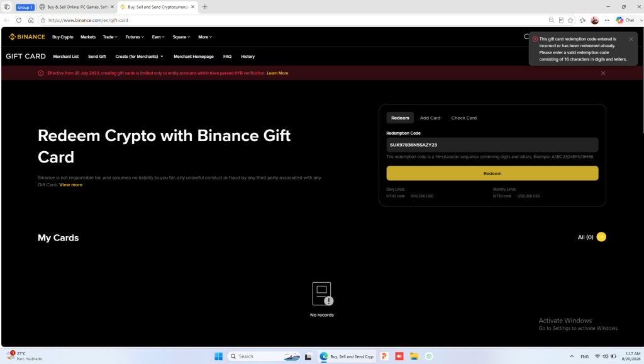The width and height of the screenshot is (644, 364).
Task: Expand the Square dropdown menu
Action: [181, 37]
